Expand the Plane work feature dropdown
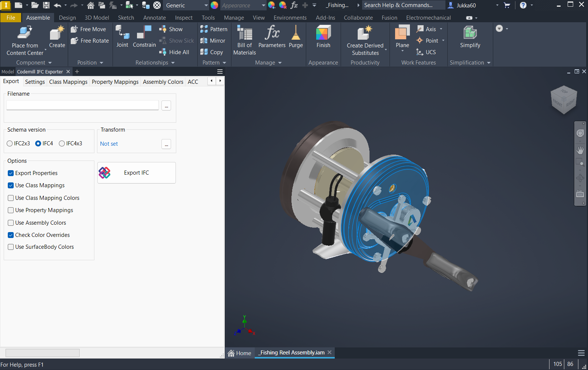The height and width of the screenshot is (370, 588). [402, 51]
